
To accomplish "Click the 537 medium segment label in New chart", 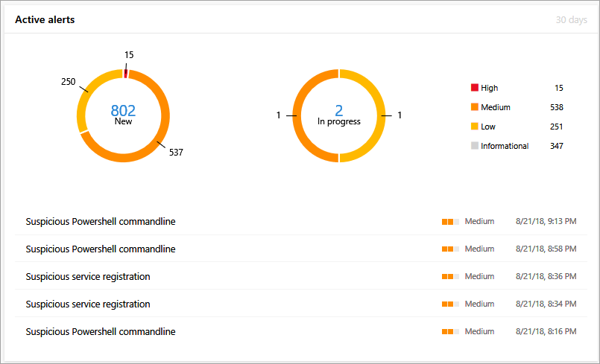I will (176, 152).
